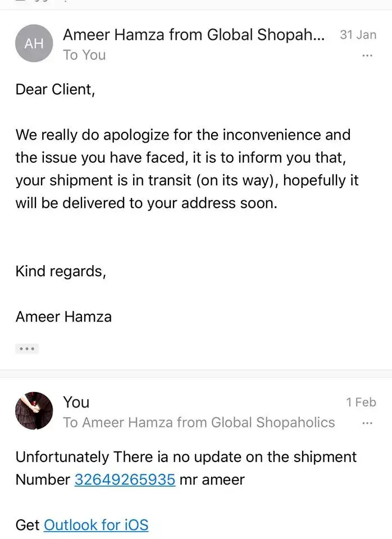Tap the "Kind regards," closing line
Screen dimensions: 392x539
click(61, 271)
